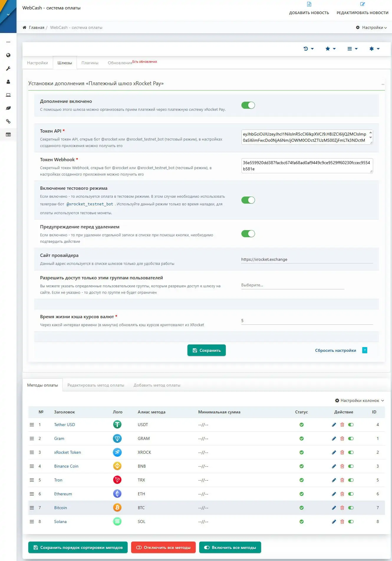Open the user icon in the left sidebar

click(8, 82)
